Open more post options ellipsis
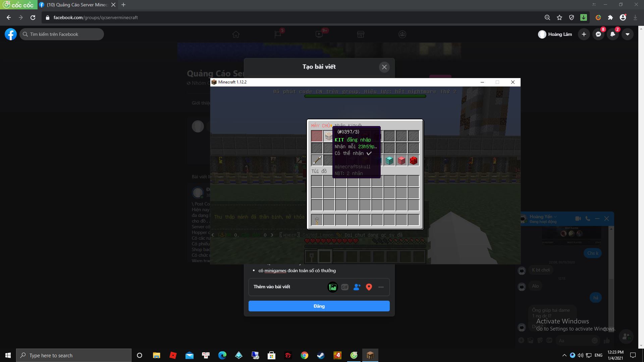The image size is (644, 362). [381, 287]
